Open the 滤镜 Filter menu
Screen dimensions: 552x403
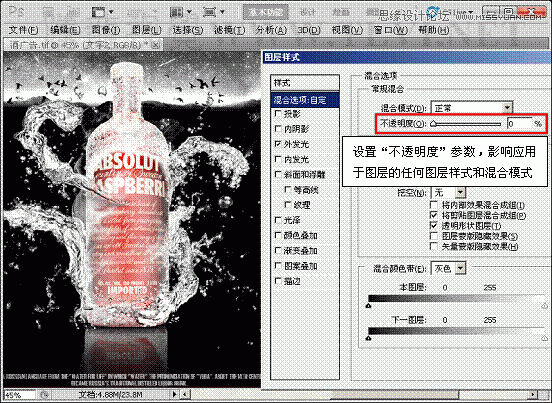(230, 30)
